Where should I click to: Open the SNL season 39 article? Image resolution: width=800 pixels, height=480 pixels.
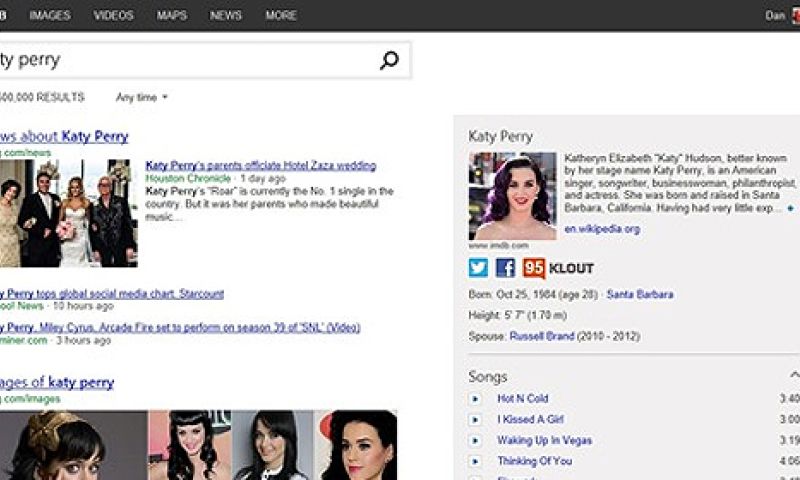[x=180, y=327]
